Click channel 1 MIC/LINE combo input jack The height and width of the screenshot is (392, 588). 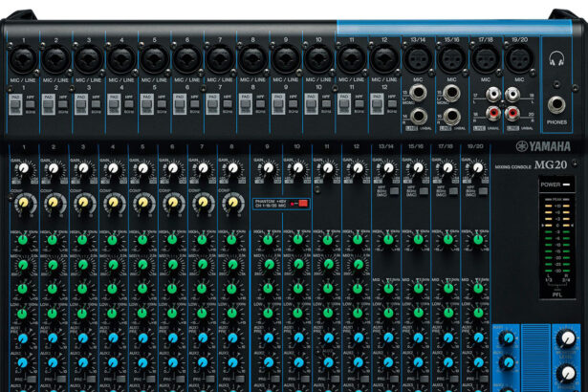tap(23, 60)
